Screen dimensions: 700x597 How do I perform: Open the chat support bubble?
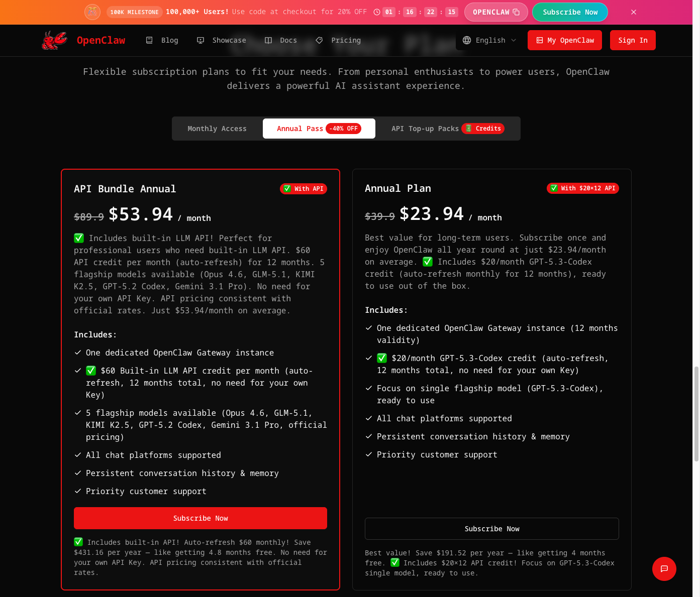coord(664,569)
